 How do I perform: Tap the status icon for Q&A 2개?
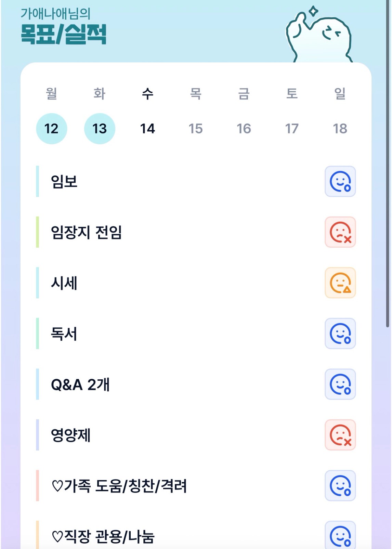click(x=340, y=384)
